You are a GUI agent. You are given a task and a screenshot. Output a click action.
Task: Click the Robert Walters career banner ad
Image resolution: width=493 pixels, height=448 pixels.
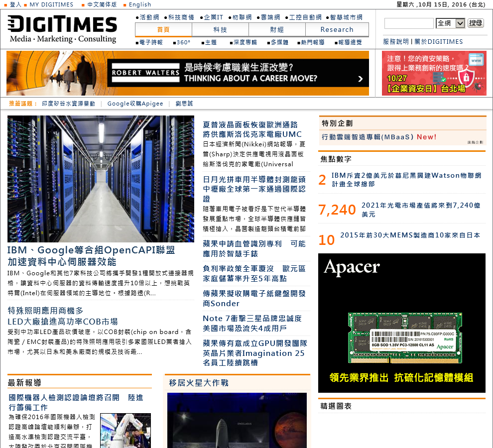coord(188,73)
